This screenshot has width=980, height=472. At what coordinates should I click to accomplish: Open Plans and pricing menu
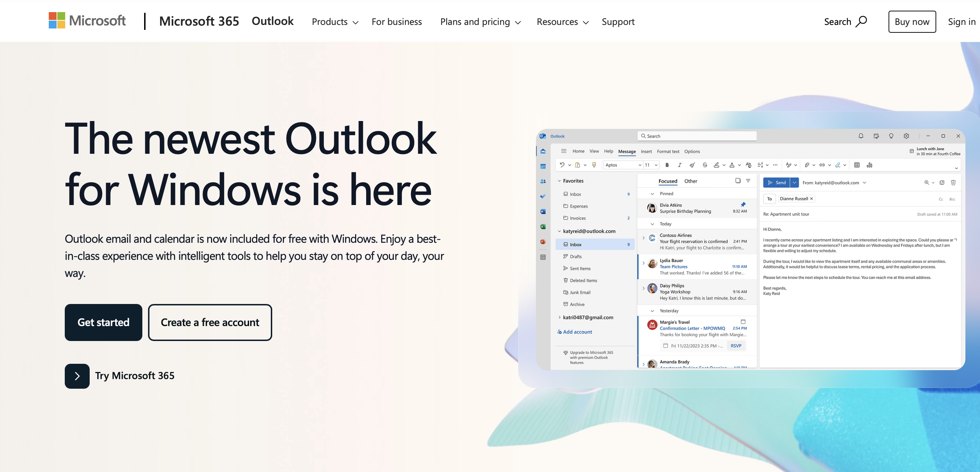[480, 22]
